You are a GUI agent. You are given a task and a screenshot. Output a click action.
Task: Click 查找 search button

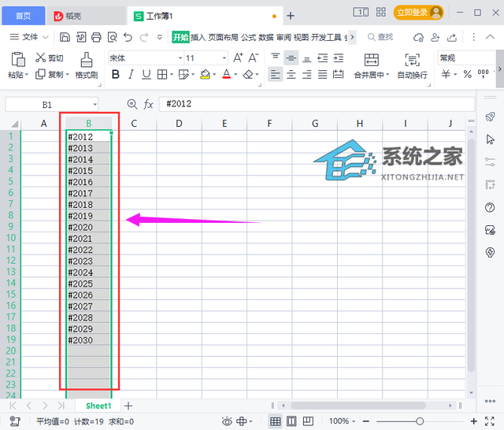(380, 37)
